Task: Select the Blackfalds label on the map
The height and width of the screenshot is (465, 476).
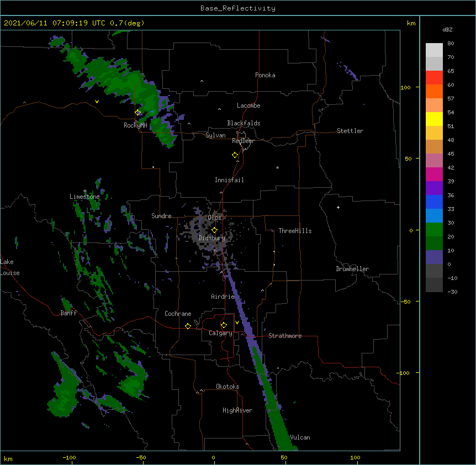Action: [244, 123]
